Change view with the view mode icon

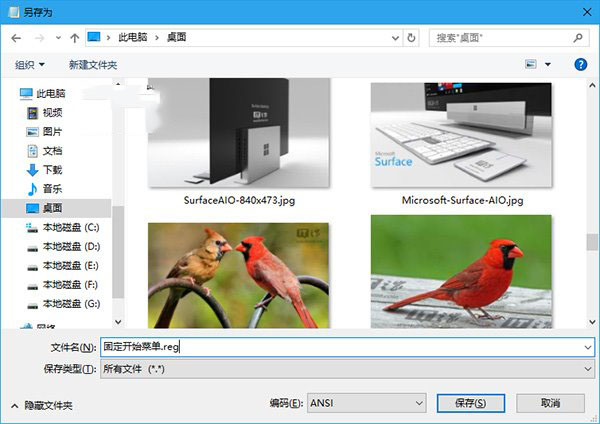[530, 64]
